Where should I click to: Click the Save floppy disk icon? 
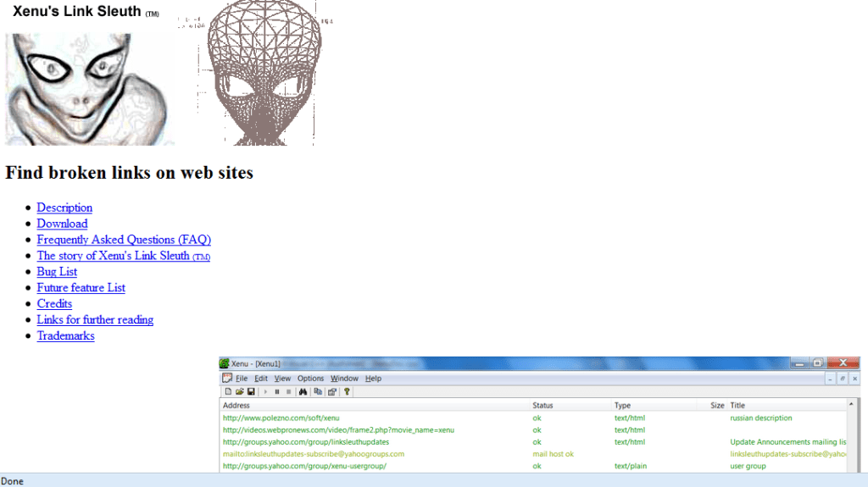[251, 391]
